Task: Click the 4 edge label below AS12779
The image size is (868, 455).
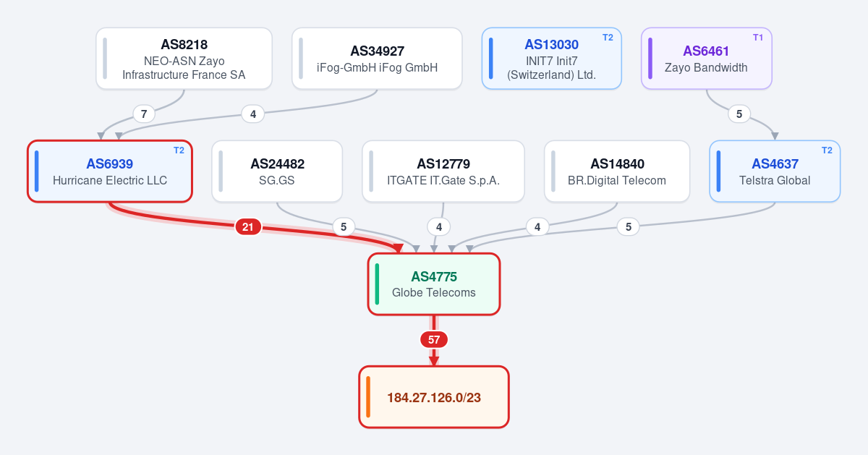Action: point(439,227)
